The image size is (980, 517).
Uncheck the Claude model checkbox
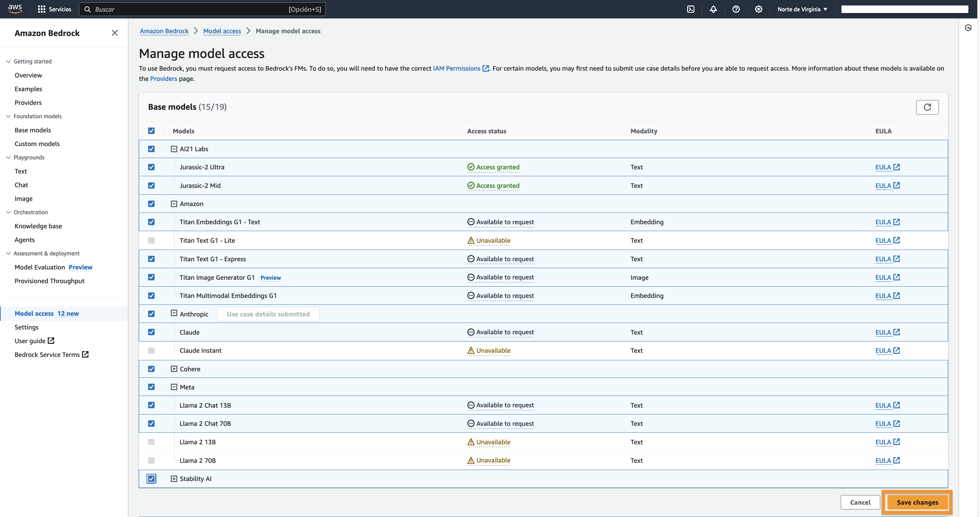152,332
